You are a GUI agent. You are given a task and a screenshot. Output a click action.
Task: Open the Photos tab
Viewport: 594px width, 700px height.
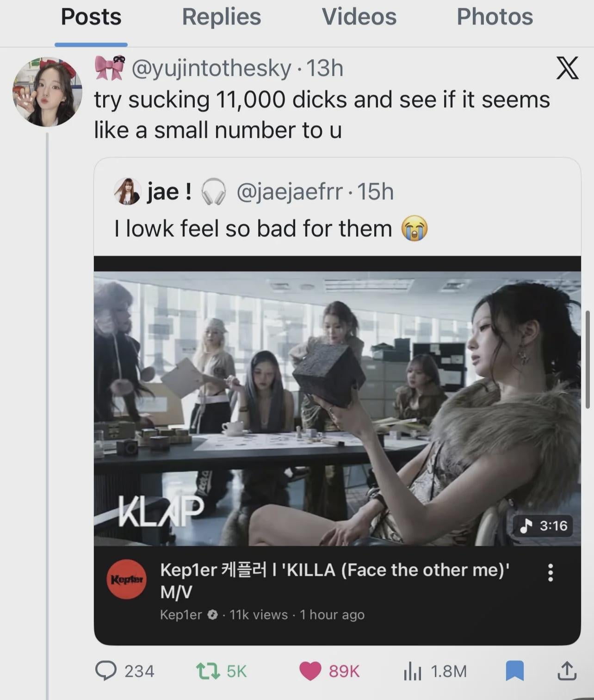click(x=495, y=17)
